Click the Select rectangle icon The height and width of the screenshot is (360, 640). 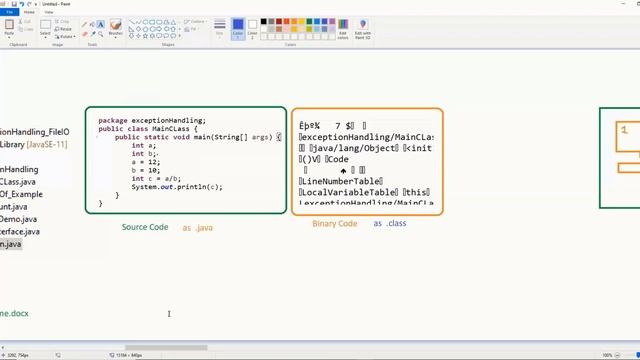(x=45, y=24)
